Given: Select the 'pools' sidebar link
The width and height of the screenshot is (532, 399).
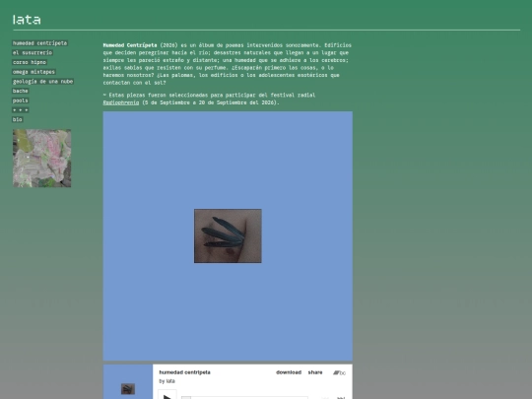Looking at the screenshot, I should pos(21,100).
